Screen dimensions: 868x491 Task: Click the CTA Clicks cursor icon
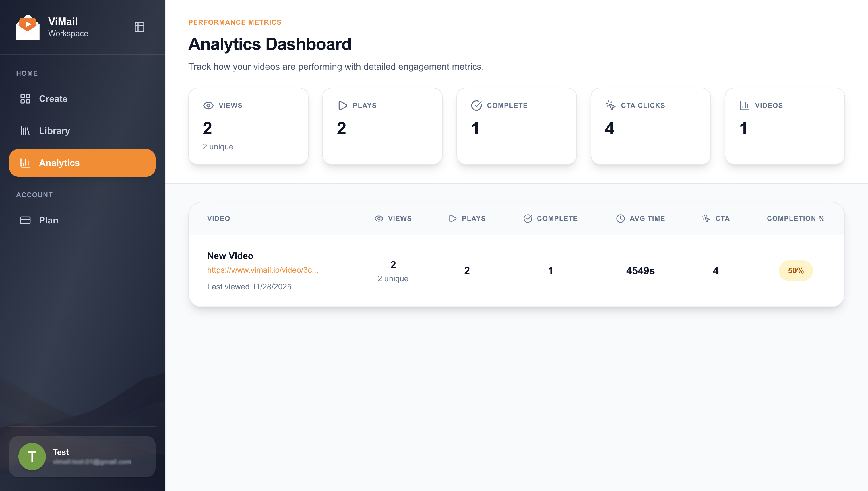pos(610,105)
